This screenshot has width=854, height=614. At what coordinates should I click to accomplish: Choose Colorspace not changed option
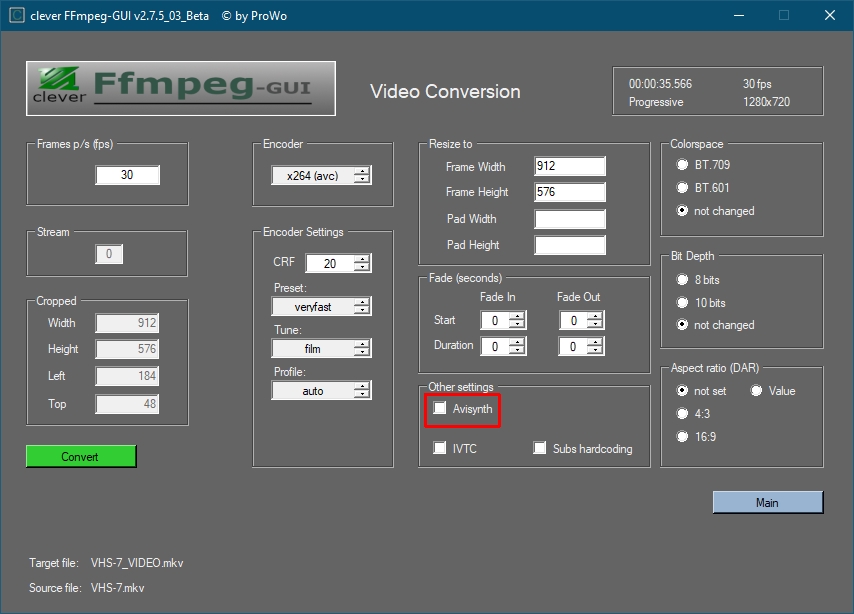(682, 210)
